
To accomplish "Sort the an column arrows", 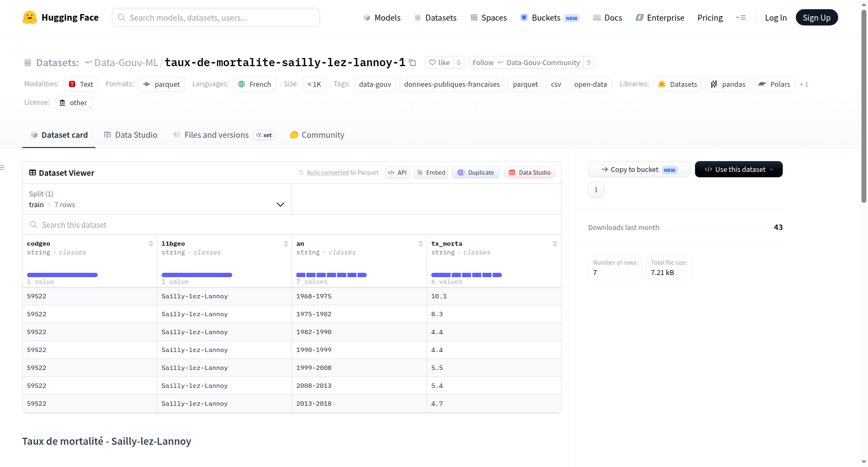I will click(420, 244).
